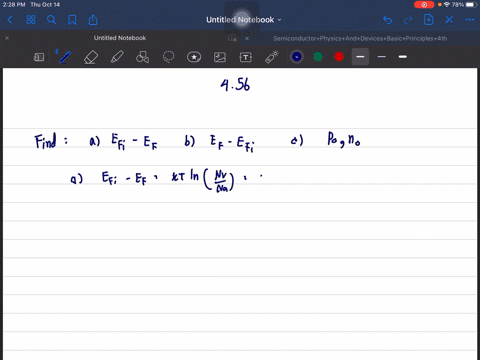Choose the green pen color
480x360 pixels.
(318, 57)
